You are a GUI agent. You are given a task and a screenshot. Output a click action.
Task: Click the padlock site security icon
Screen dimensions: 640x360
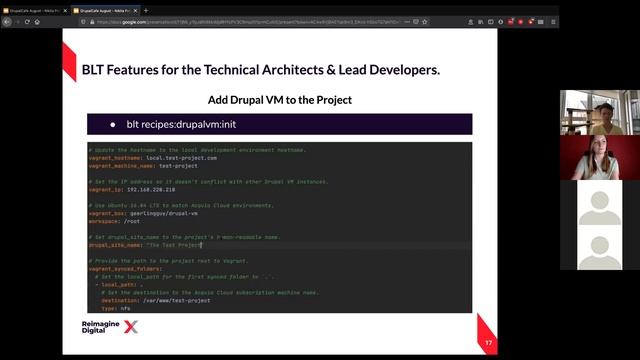tap(92, 22)
